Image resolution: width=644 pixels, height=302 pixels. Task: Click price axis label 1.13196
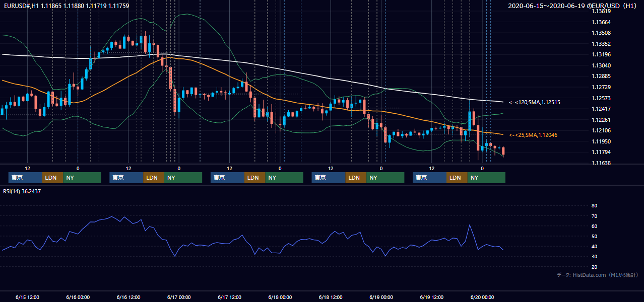601,54
